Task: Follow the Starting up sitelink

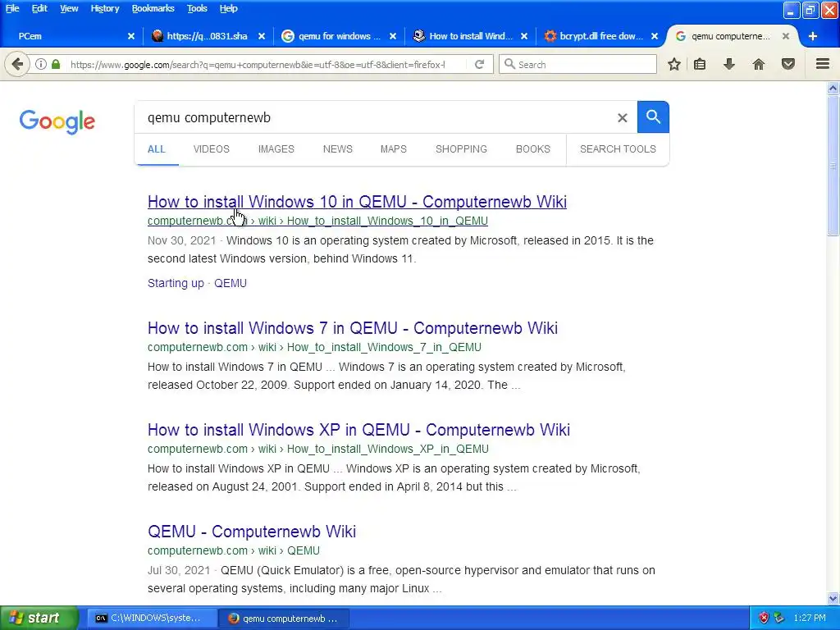Action: pos(176,283)
